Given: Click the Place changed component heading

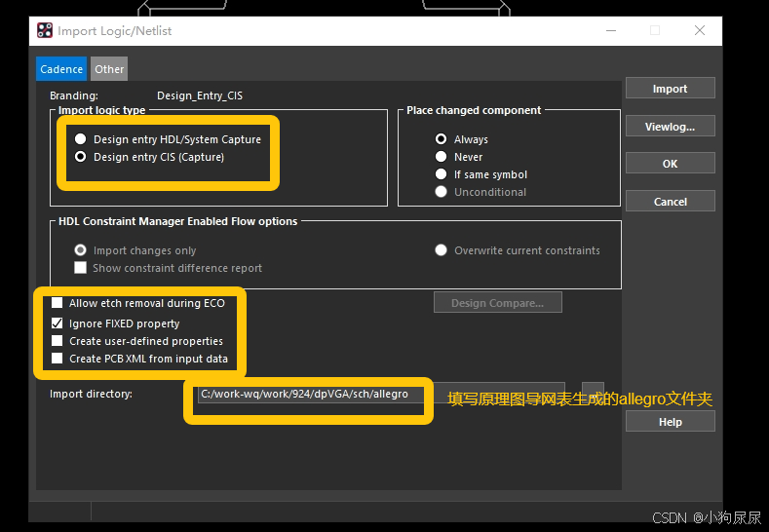Looking at the screenshot, I should click(x=474, y=110).
